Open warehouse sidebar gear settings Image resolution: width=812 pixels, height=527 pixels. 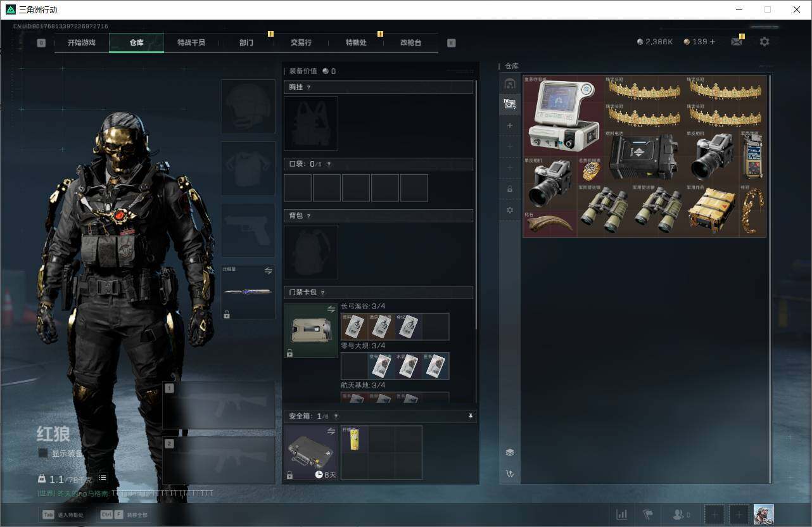tap(510, 210)
